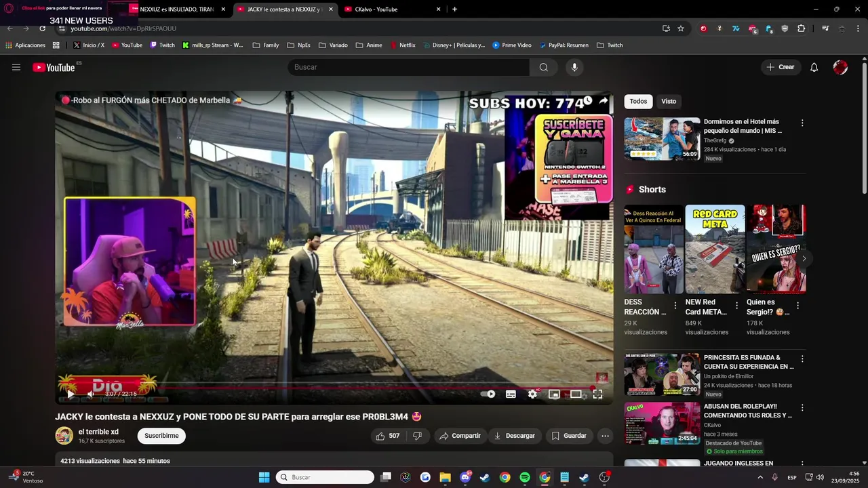The image size is (868, 488).
Task: Open el terrible xd channel avatar
Action: [64, 436]
